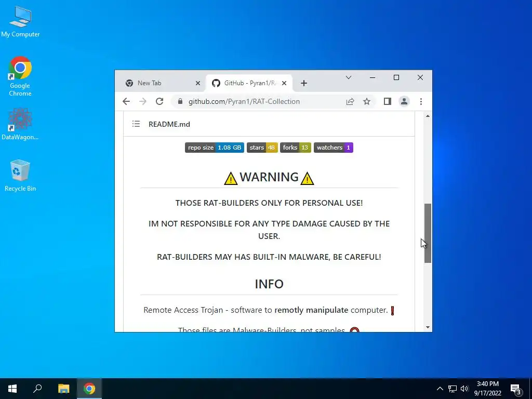Select the GitHub Pyran1 tab

pyautogui.click(x=250, y=83)
